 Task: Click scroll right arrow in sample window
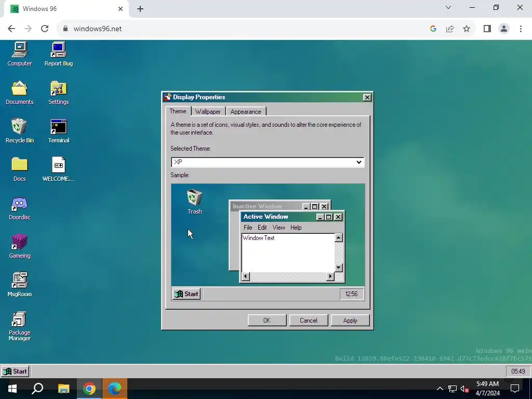(330, 276)
